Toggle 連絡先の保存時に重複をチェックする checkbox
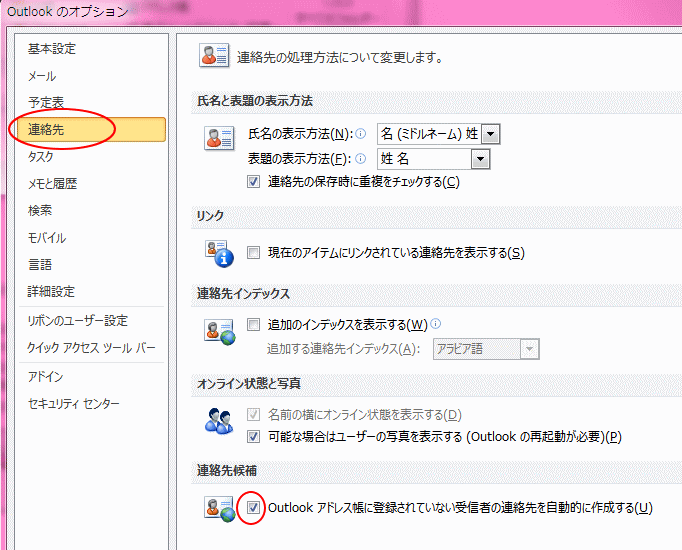This screenshot has width=682, height=550. pos(253,181)
